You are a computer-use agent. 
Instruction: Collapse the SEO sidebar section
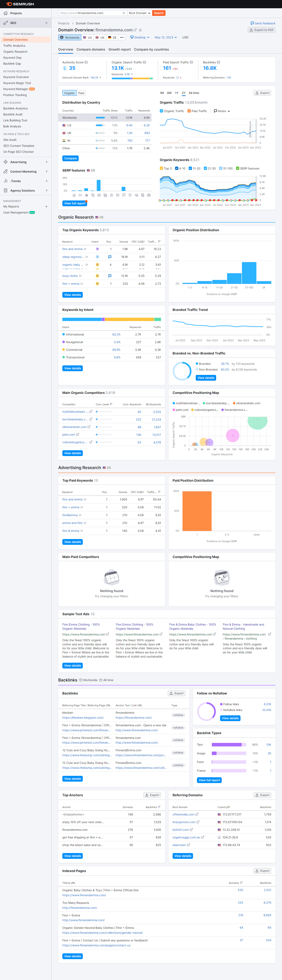[x=46, y=23]
